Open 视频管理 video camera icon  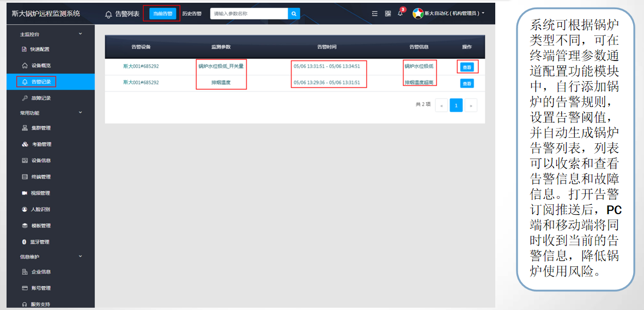tap(25, 193)
